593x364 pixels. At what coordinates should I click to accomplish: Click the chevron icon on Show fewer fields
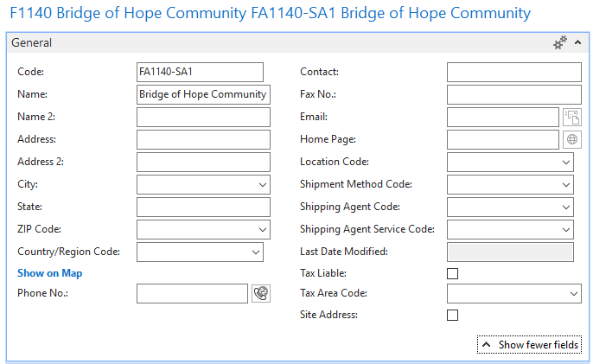click(486, 345)
